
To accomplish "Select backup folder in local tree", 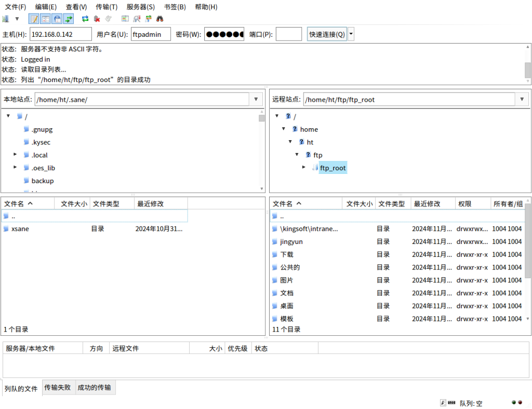I will tap(43, 181).
